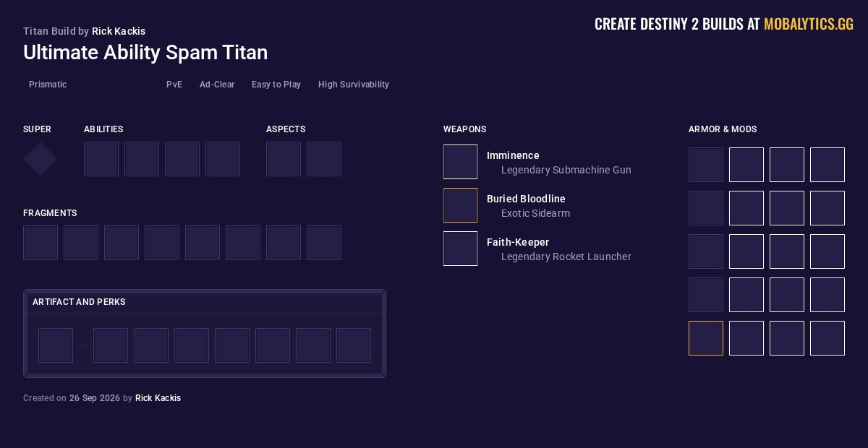
Task: Click the last fragment slot in the row
Action: [x=324, y=243]
